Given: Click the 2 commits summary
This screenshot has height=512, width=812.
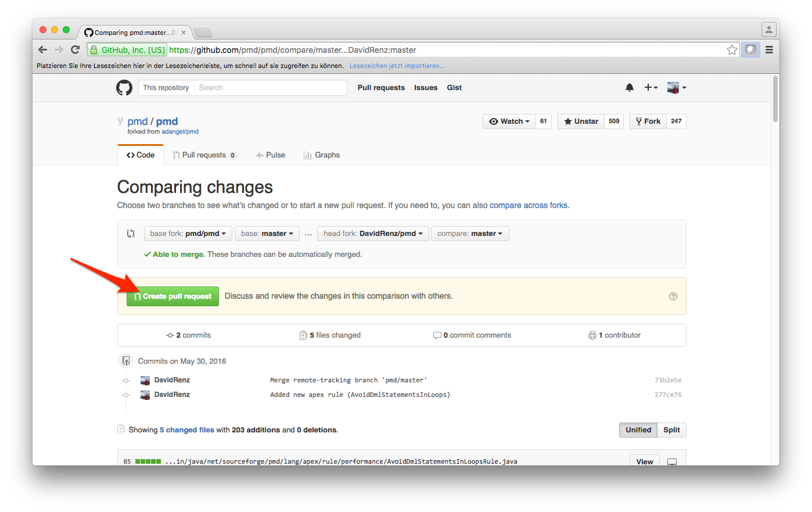Looking at the screenshot, I should 188,335.
